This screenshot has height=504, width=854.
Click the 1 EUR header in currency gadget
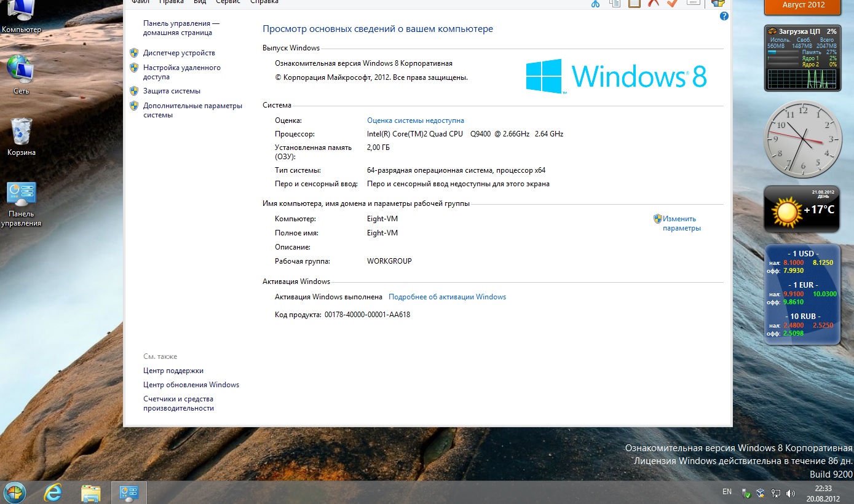[802, 285]
